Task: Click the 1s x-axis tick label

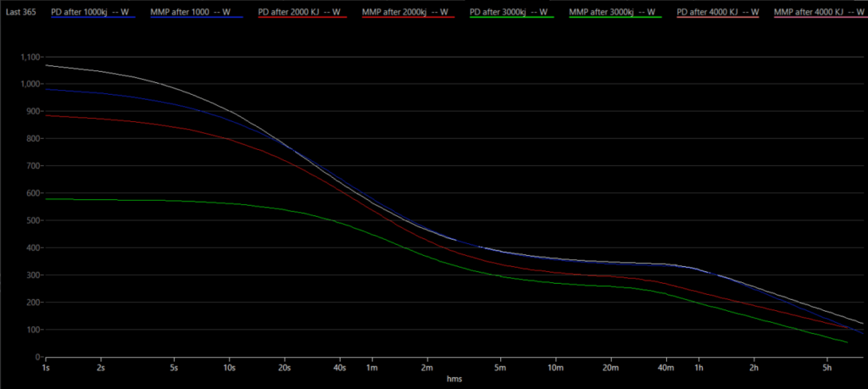Action: [46, 368]
